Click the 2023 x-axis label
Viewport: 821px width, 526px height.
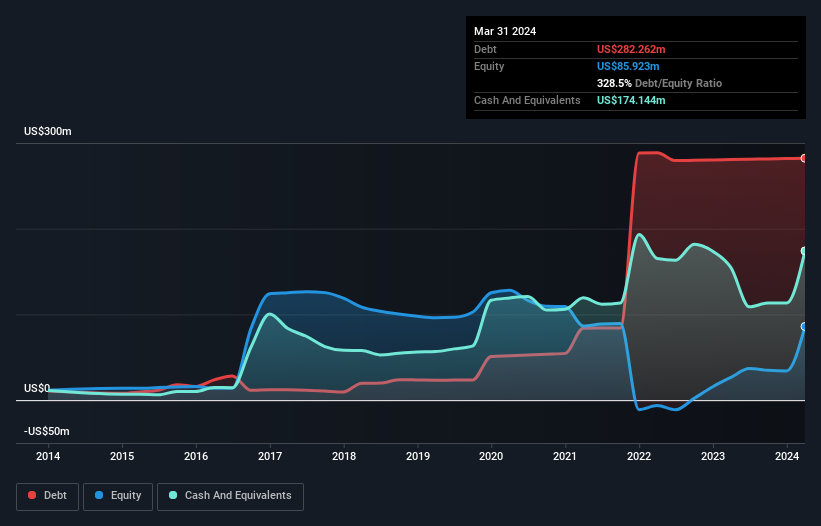[x=713, y=456]
